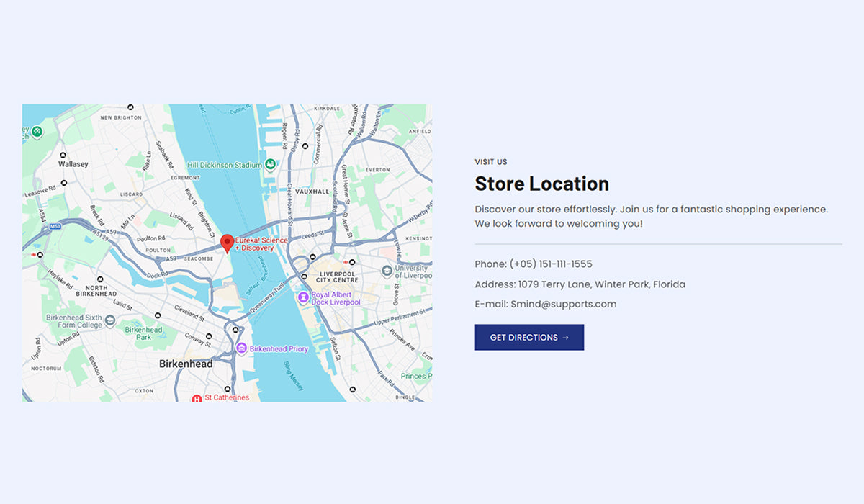Click the Smind@supports.com email address

point(564,304)
